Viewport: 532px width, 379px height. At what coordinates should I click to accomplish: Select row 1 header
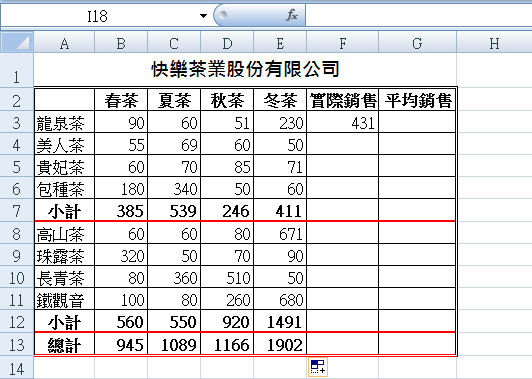click(x=17, y=70)
